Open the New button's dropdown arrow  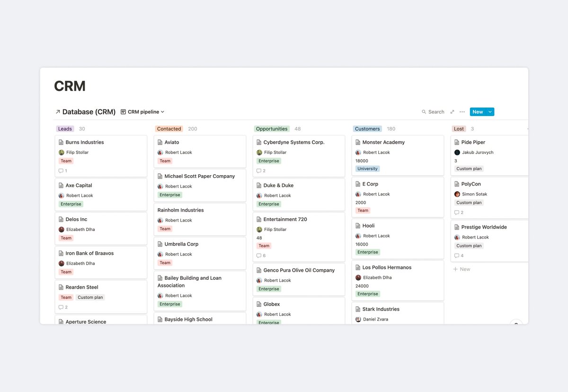coord(490,112)
